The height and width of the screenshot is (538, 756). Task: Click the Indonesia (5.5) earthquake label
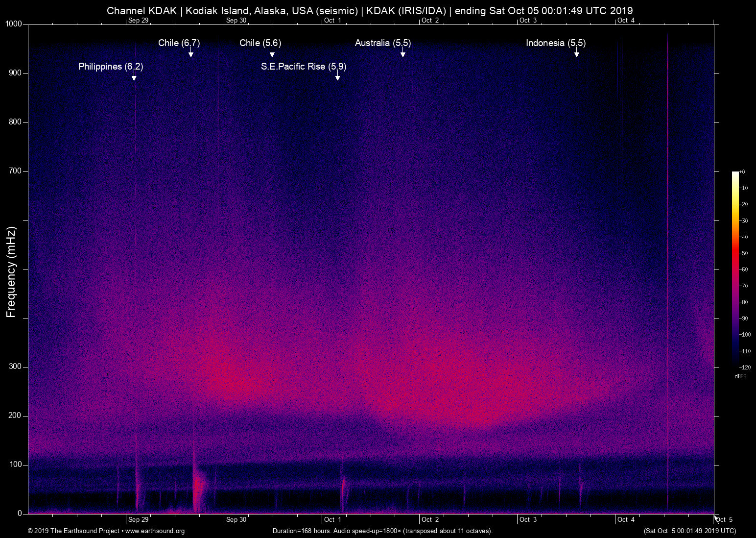tap(556, 43)
